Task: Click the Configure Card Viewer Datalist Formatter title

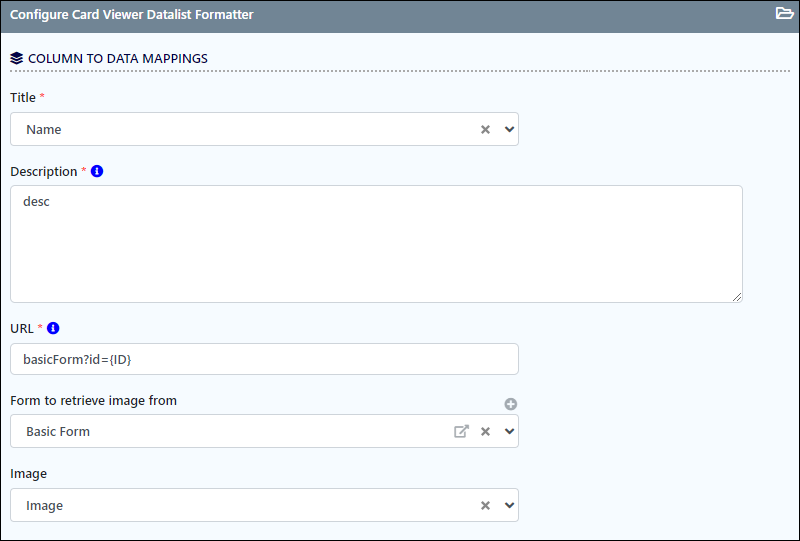Action: pyautogui.click(x=132, y=14)
